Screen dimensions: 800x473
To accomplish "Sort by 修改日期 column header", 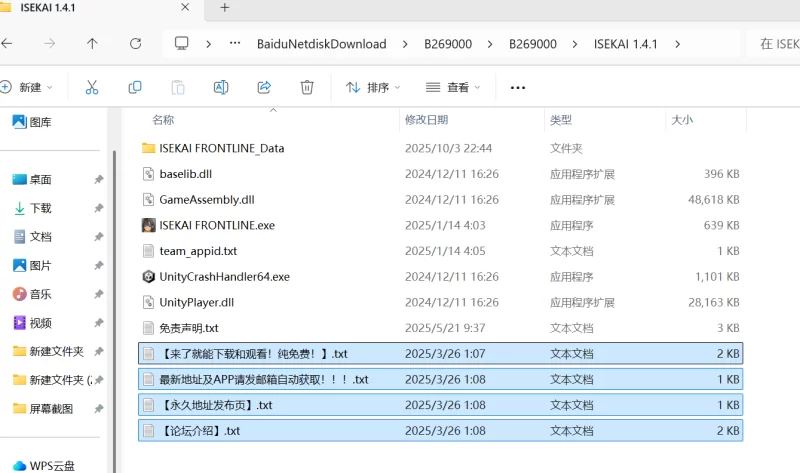I will (x=426, y=120).
